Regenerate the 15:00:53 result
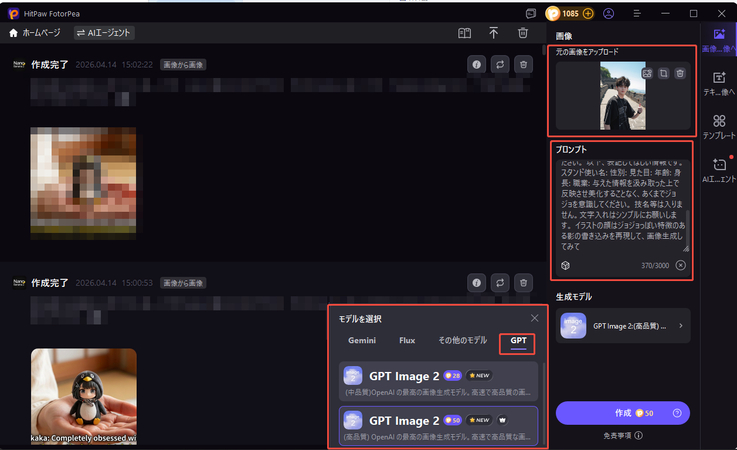Viewport: 737px width, 450px height. pyautogui.click(x=500, y=283)
